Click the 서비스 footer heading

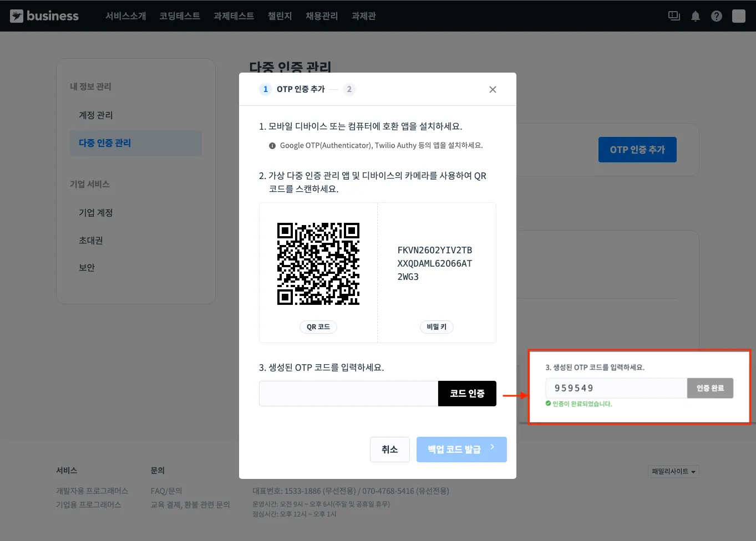pos(67,471)
